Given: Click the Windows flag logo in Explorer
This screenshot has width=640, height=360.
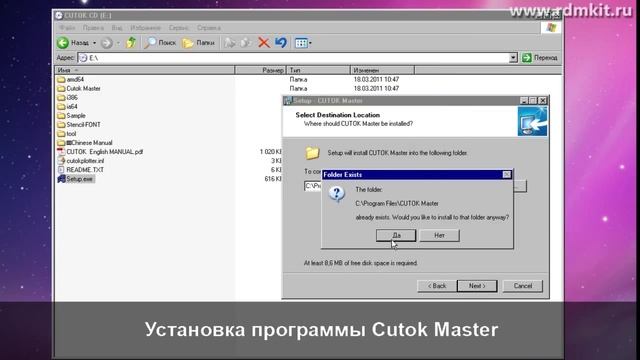Looking at the screenshot, I should [551, 28].
